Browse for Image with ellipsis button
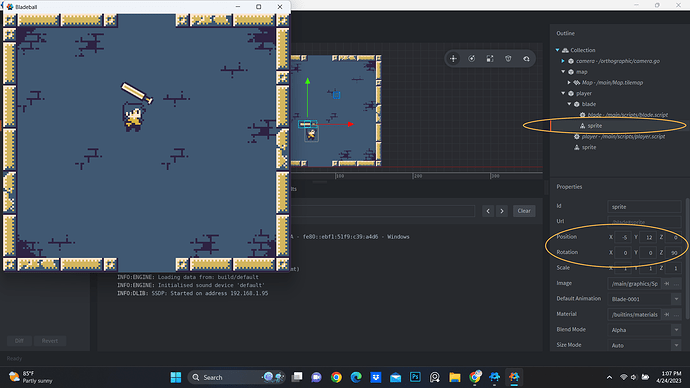 (x=676, y=284)
